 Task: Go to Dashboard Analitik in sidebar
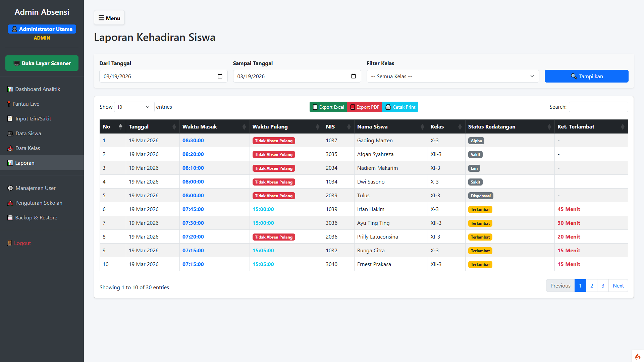[x=38, y=89]
